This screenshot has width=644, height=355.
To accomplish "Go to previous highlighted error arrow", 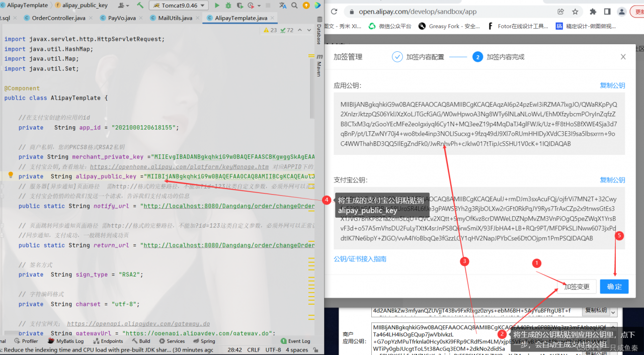I will point(300,30).
